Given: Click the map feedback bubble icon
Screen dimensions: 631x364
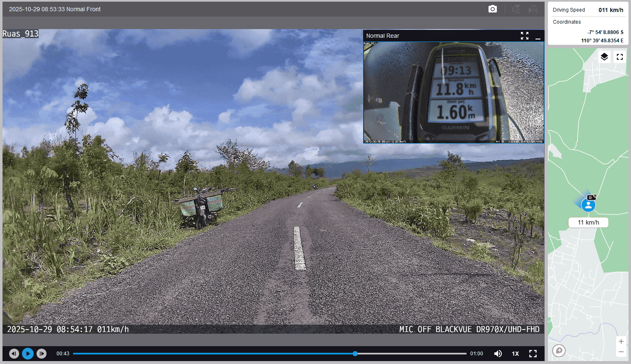Looking at the screenshot, I should [559, 351].
